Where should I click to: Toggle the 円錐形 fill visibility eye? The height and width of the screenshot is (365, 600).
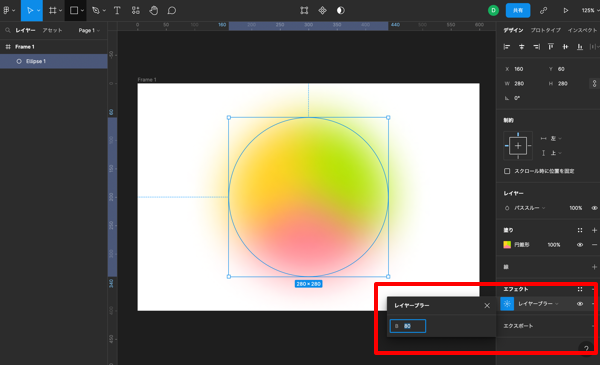(580, 244)
